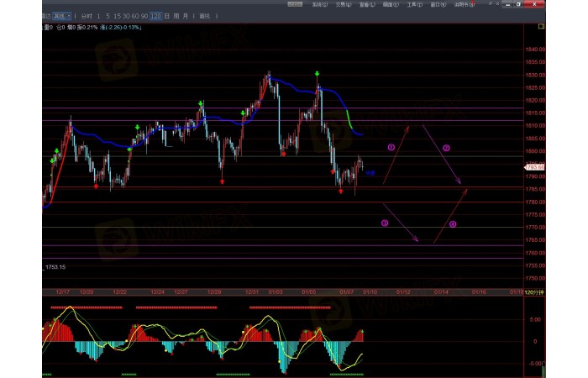Click the circled number 2 annotation
588x378 pixels.
(x=446, y=148)
